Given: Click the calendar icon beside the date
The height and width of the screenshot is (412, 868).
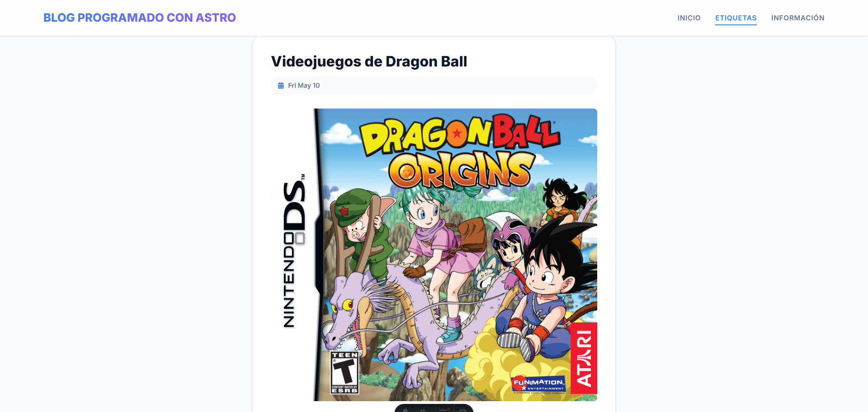Looking at the screenshot, I should pos(281,85).
